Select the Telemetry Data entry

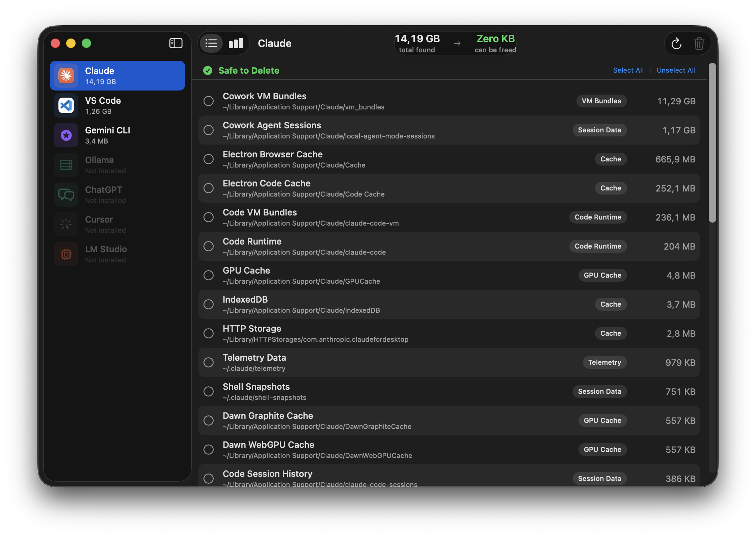pyautogui.click(x=208, y=362)
